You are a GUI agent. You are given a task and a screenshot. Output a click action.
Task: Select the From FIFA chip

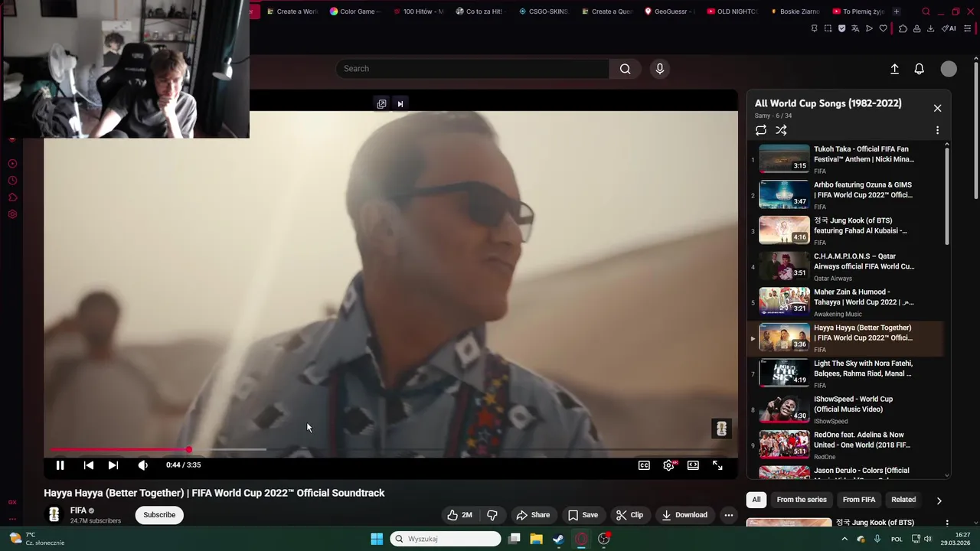pos(859,500)
